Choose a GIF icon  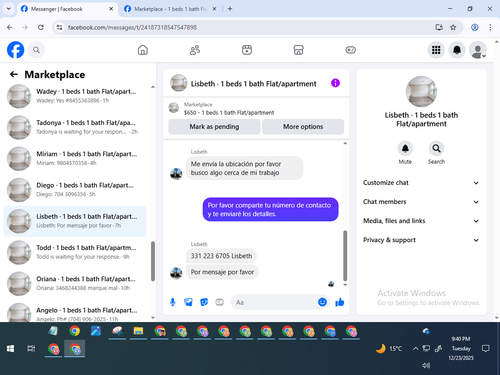tap(219, 302)
